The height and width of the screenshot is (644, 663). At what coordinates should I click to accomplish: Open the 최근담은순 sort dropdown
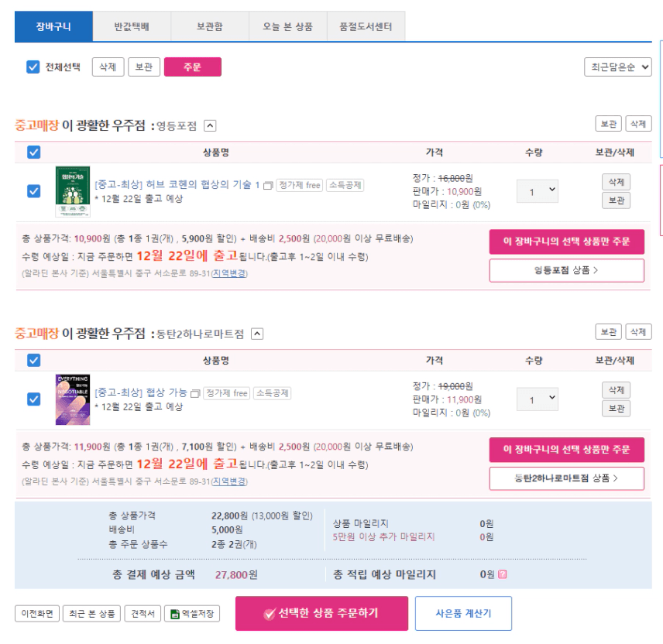click(617, 67)
